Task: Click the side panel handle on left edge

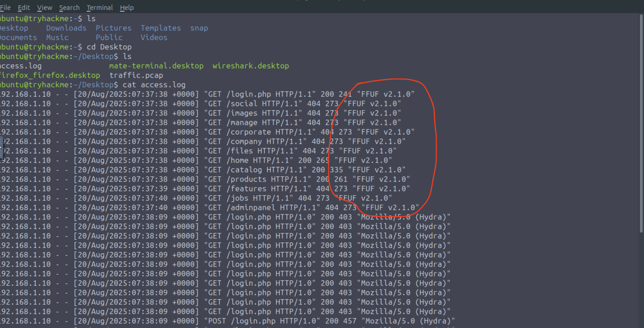Action: [1, 148]
